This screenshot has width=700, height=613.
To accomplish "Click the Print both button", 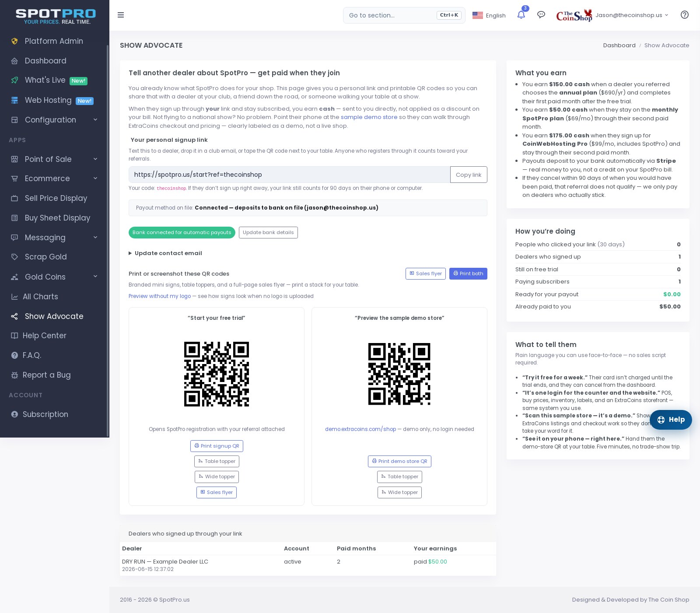I will [468, 273].
